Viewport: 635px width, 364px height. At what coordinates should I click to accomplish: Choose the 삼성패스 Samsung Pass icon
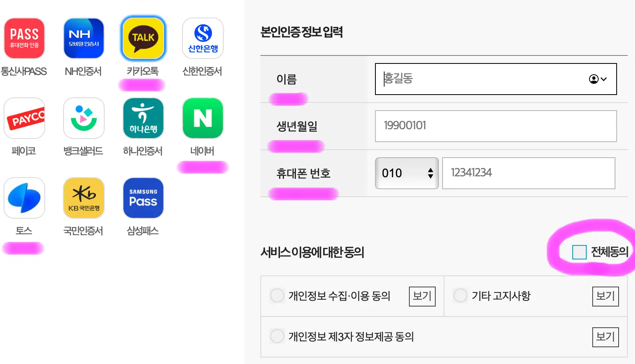[143, 198]
